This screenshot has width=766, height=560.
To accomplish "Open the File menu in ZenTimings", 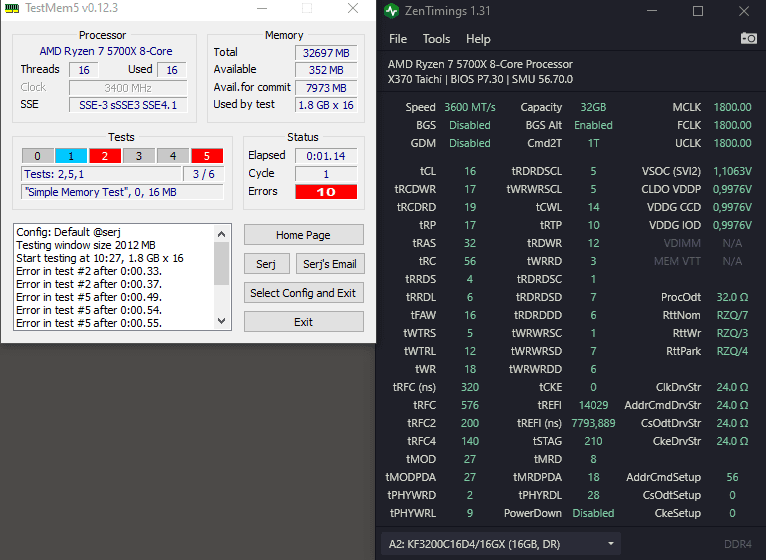I will click(398, 39).
